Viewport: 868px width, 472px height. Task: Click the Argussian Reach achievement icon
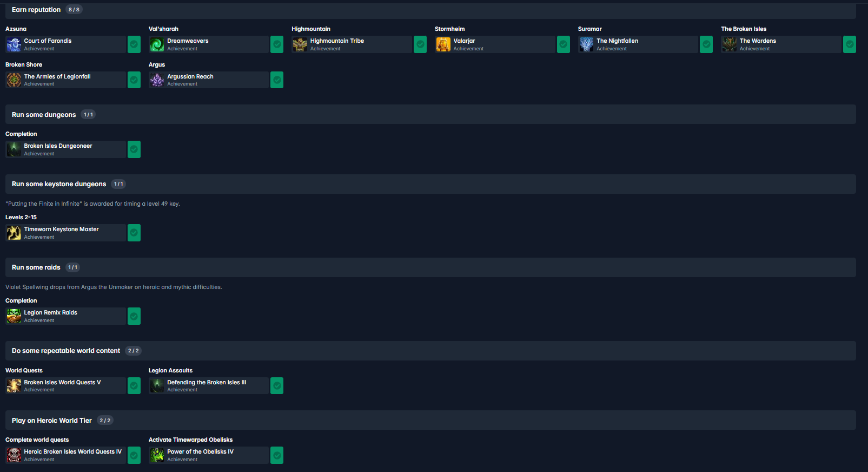tap(157, 80)
